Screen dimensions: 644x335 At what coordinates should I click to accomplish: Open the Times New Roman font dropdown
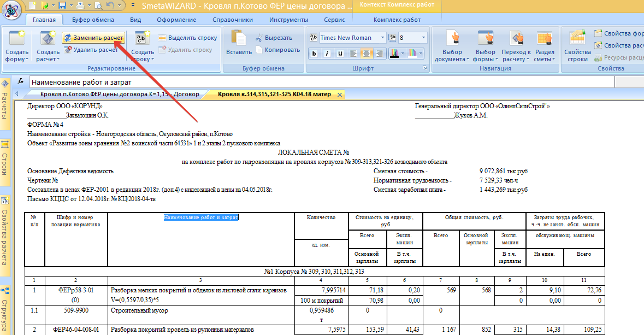point(382,38)
